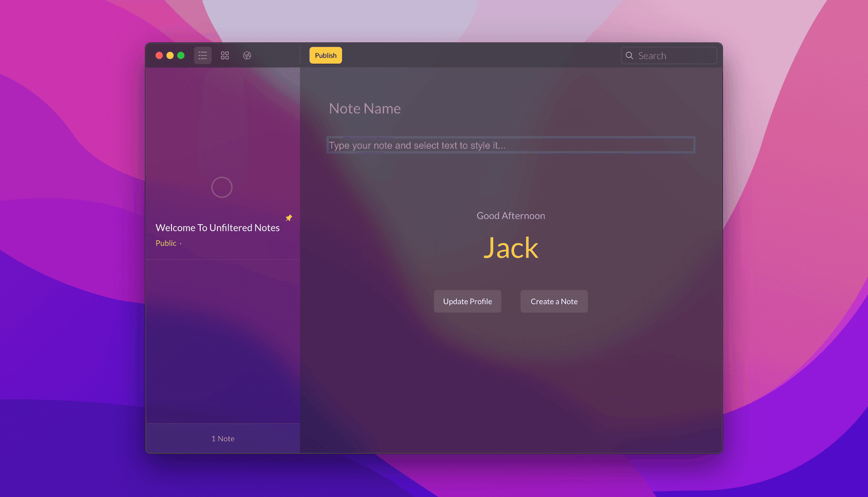Click the yellow Jack username text
868x497 pixels.
tap(510, 248)
